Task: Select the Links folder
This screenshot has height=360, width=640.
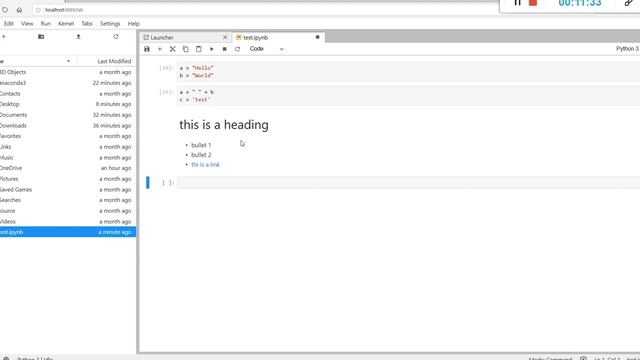Action: pos(68,147)
